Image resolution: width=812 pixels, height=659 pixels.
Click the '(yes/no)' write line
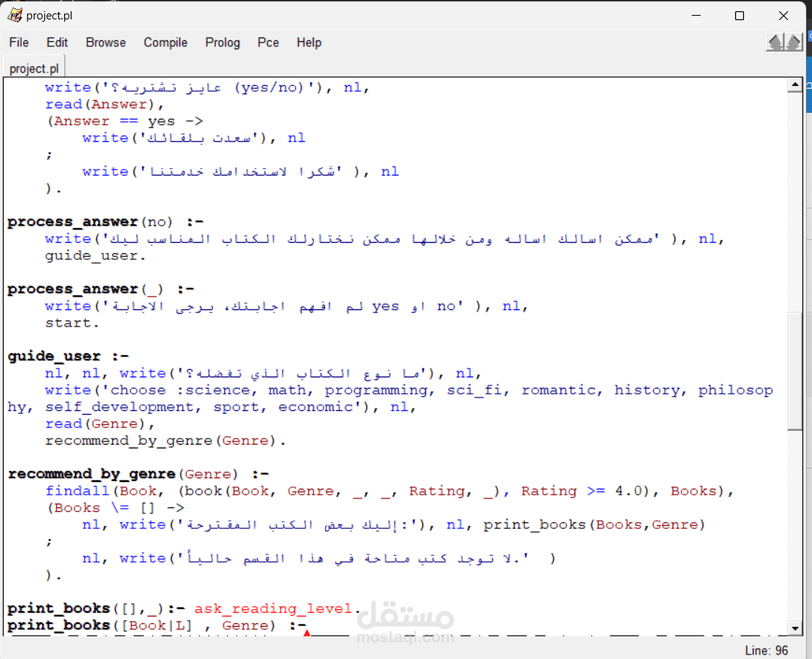tap(207, 87)
